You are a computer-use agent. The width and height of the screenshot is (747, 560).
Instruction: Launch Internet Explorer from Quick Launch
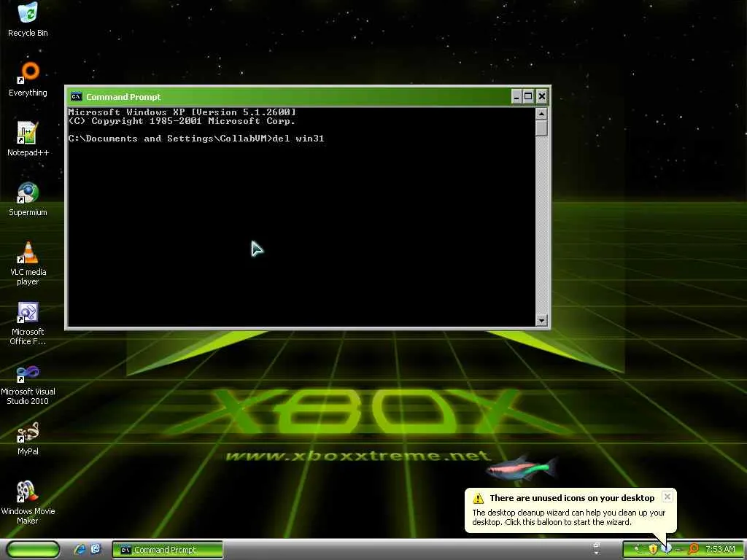[x=80, y=549]
